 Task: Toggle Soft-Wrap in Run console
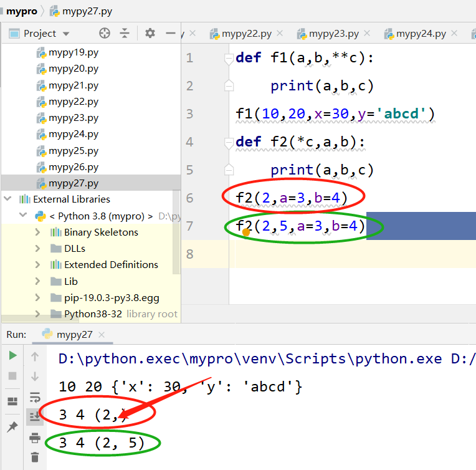click(35, 397)
